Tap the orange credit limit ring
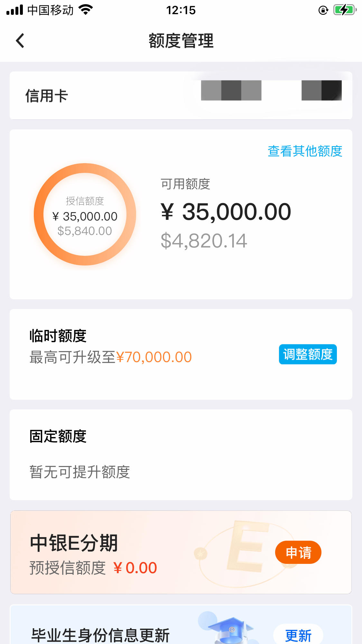The image size is (362, 644). [x=85, y=214]
